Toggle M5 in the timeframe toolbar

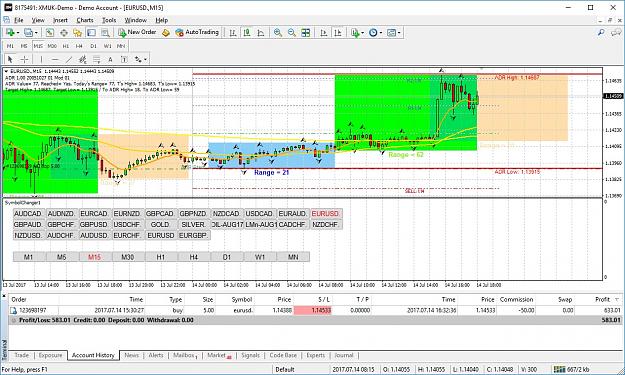click(x=24, y=46)
